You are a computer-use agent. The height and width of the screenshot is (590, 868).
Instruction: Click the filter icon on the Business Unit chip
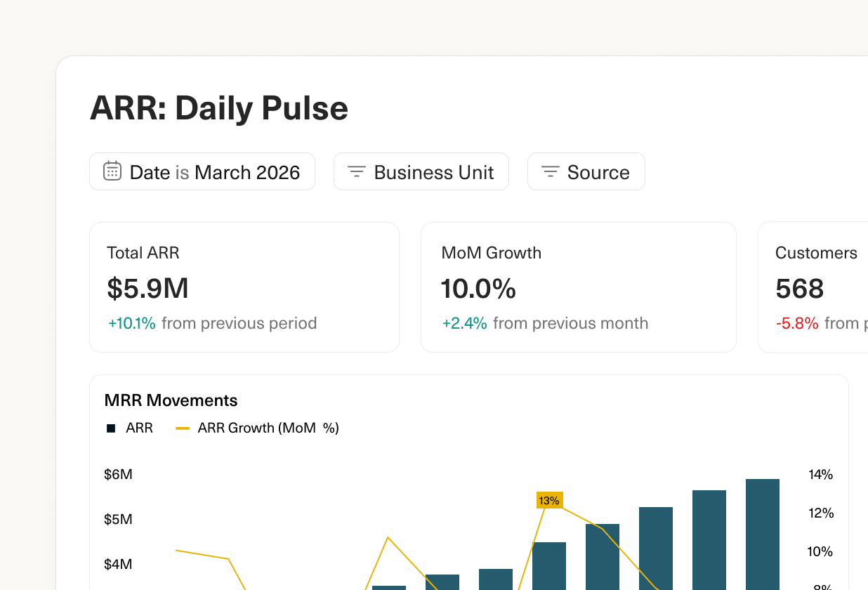[x=356, y=171]
